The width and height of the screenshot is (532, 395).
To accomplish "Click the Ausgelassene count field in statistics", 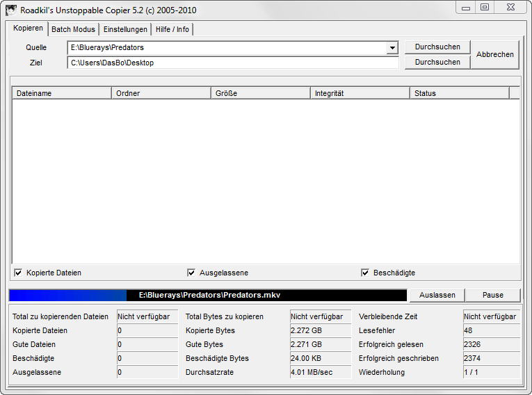I will [x=147, y=372].
